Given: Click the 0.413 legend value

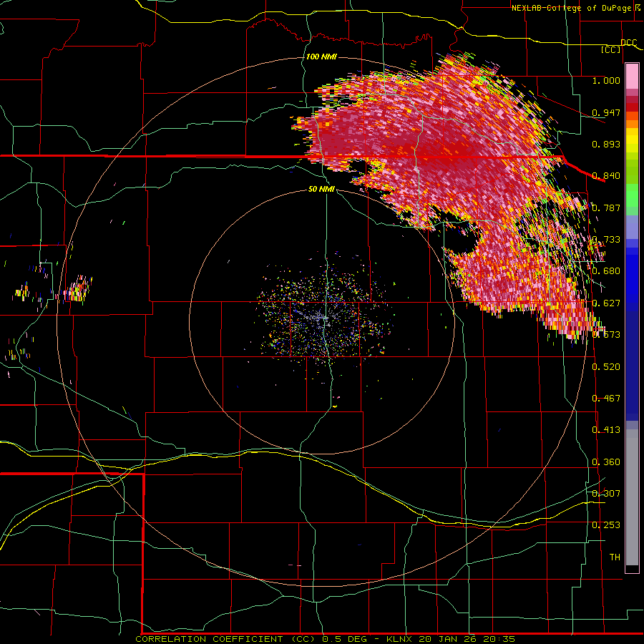Looking at the screenshot, I should (606, 430).
